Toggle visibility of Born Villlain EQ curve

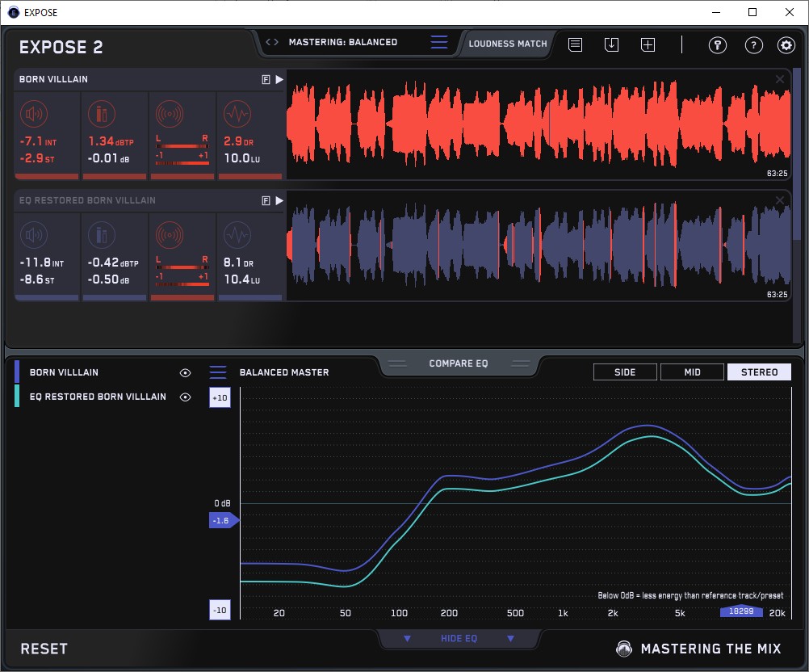(x=186, y=373)
